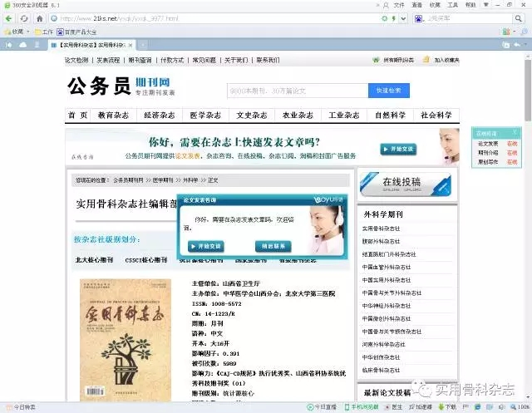Open the 百度产品大全 bookmark

76,32
